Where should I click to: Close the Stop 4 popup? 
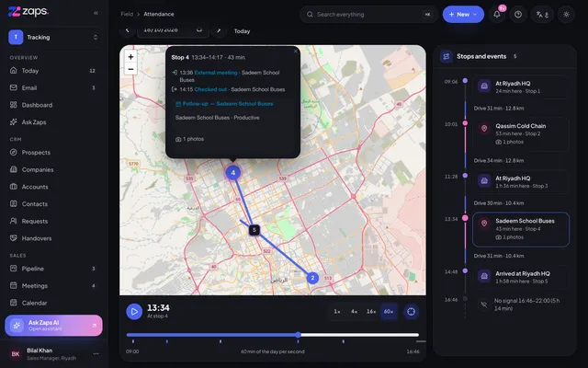pyautogui.click(x=296, y=52)
